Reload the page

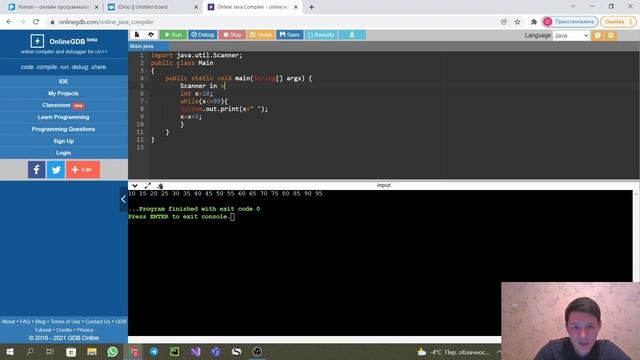coord(36,22)
